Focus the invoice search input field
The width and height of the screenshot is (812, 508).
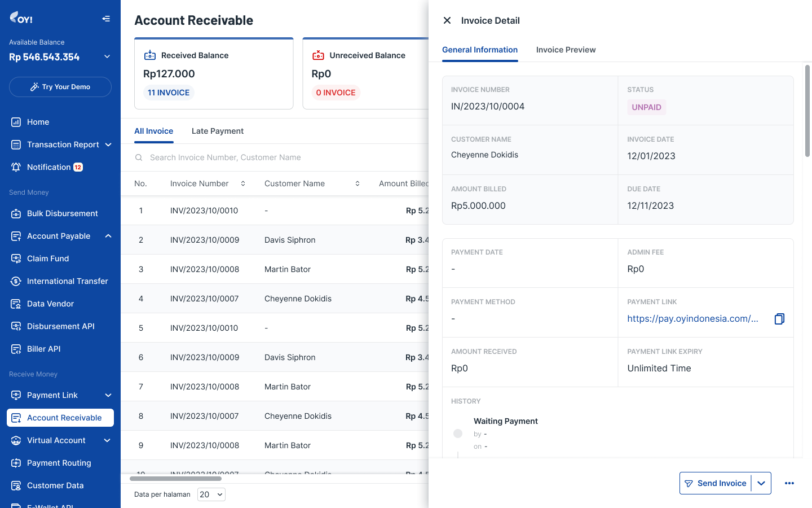coord(282,157)
